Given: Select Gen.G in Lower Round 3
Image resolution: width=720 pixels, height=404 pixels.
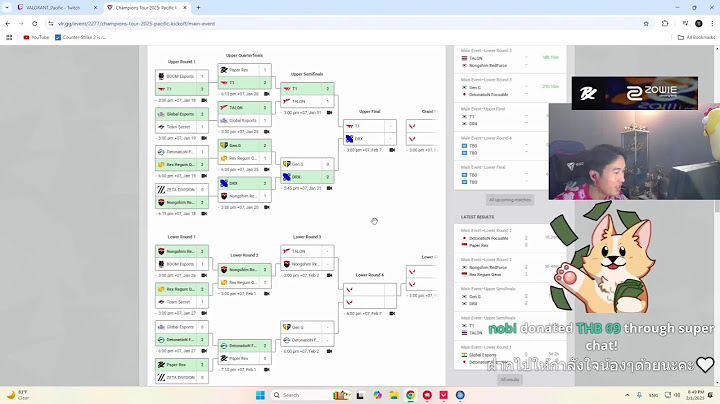Looking at the screenshot, I should pyautogui.click(x=307, y=327).
